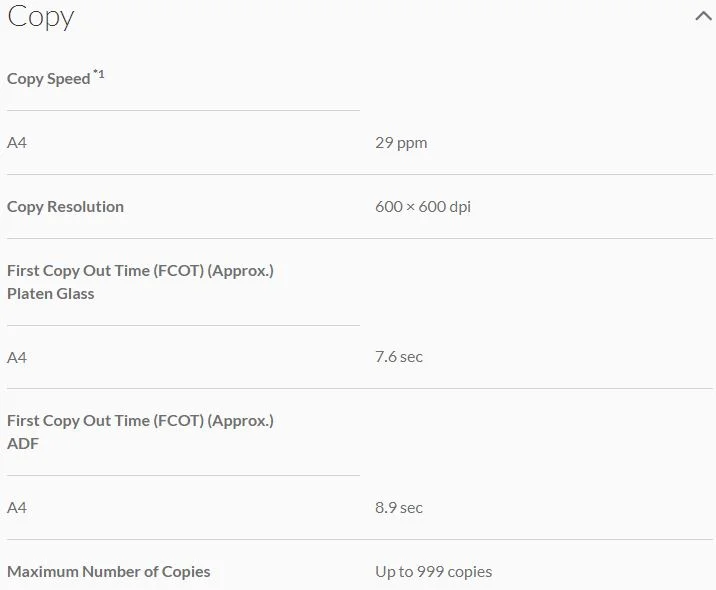Image resolution: width=716 pixels, height=590 pixels.
Task: Click the Up to 999 copies value
Action: click(x=433, y=572)
